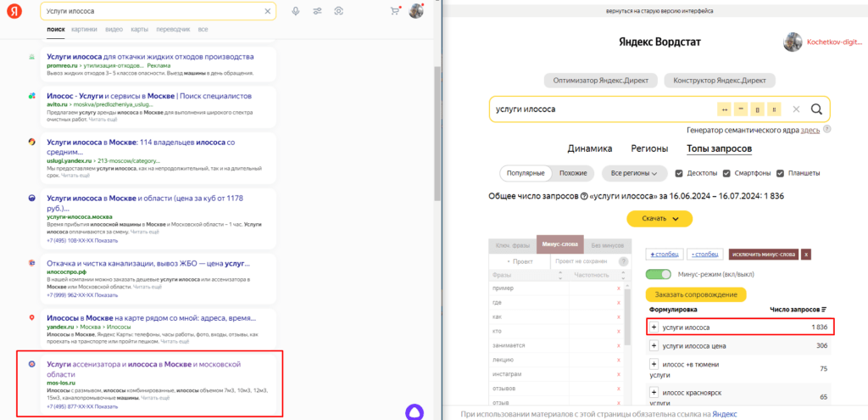Switch to 'Без минусов' panel tab

(607, 244)
